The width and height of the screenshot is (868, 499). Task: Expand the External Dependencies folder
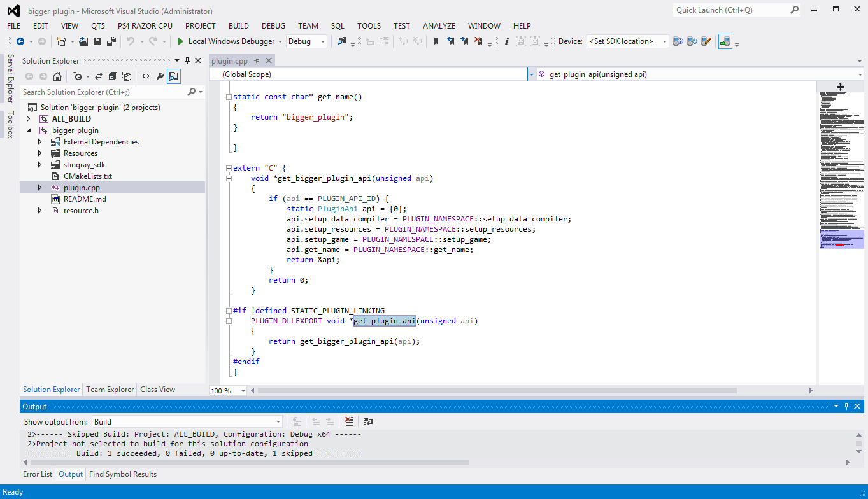(x=39, y=142)
